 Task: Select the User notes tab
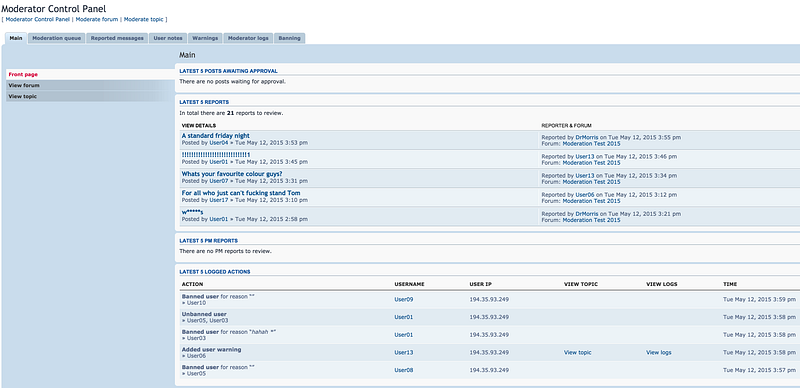point(168,38)
